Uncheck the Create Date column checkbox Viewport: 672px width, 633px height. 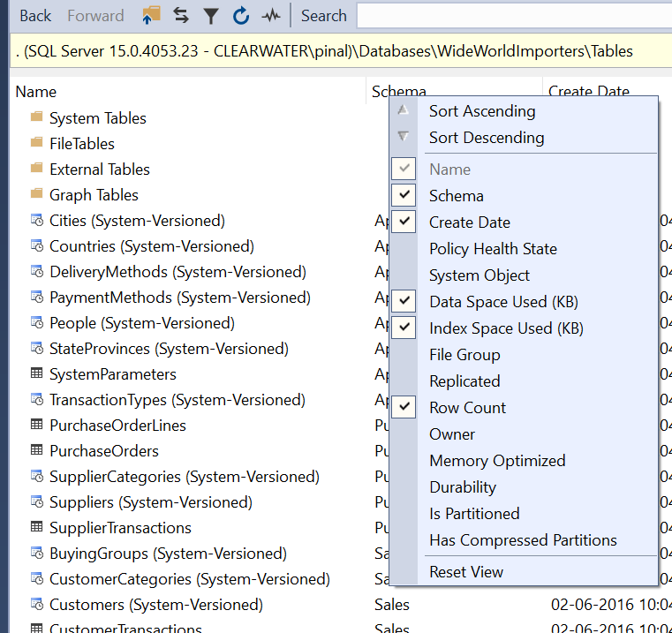(404, 222)
